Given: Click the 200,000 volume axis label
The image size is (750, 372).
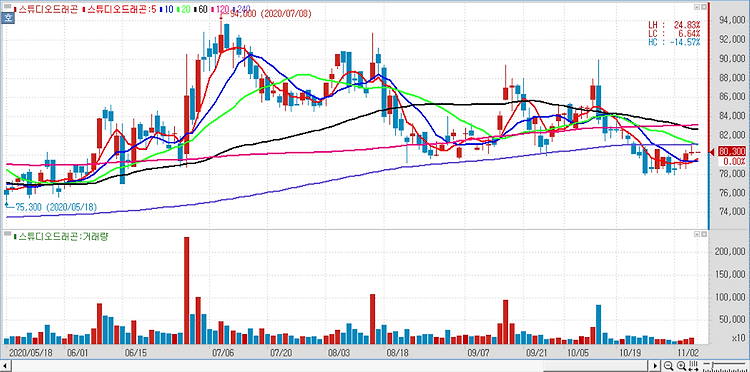Looking at the screenshot, I should point(730,251).
